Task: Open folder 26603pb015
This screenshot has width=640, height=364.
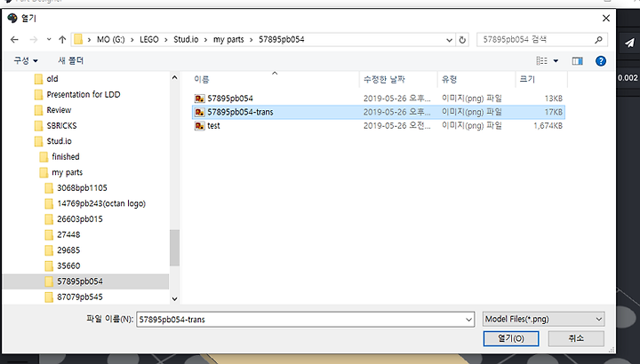Action: point(80,219)
